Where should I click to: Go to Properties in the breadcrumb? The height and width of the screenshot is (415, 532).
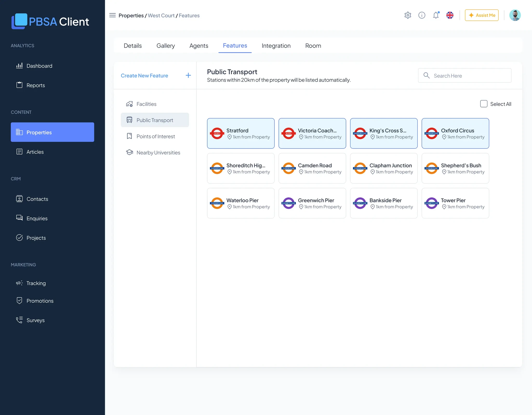[131, 16]
